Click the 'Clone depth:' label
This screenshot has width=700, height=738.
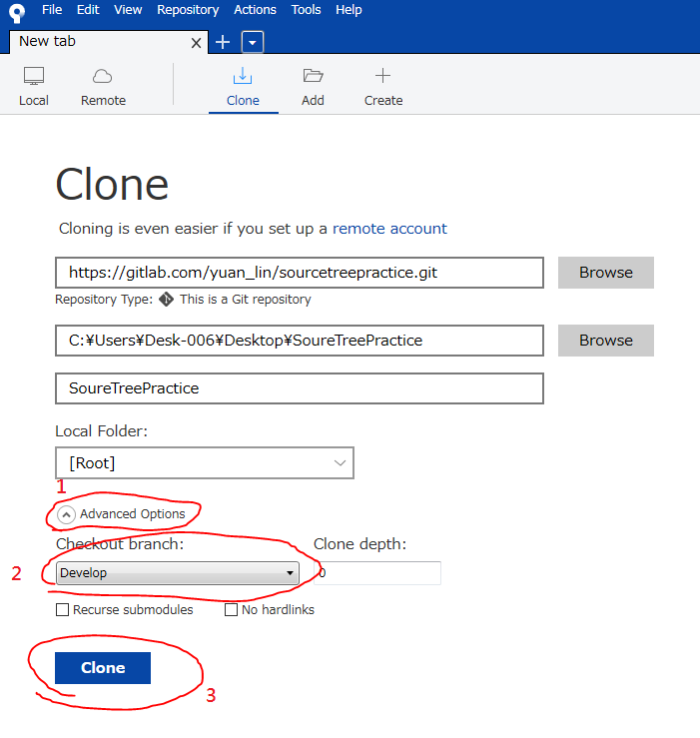[360, 544]
